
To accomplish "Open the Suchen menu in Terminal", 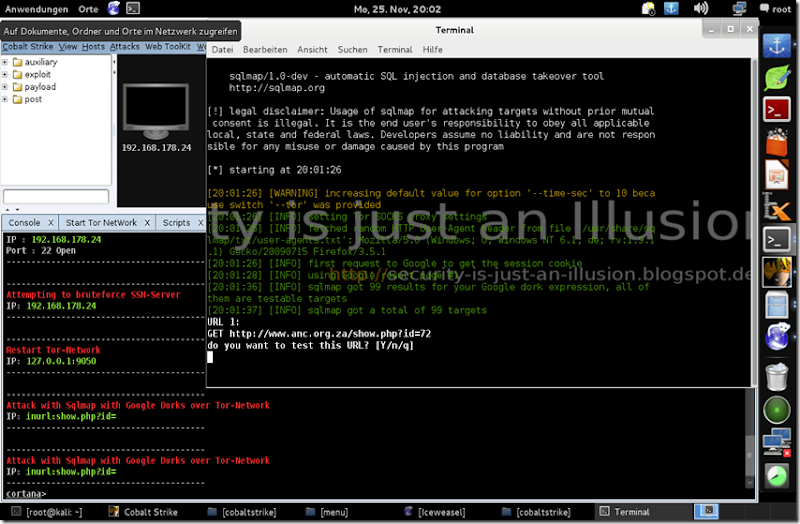I will [352, 49].
